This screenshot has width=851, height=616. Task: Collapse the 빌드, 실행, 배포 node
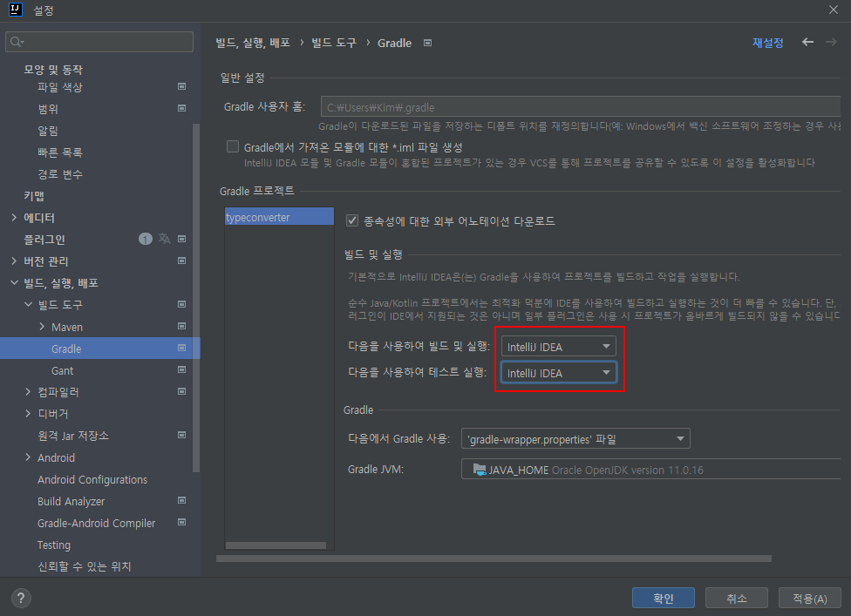(x=14, y=282)
